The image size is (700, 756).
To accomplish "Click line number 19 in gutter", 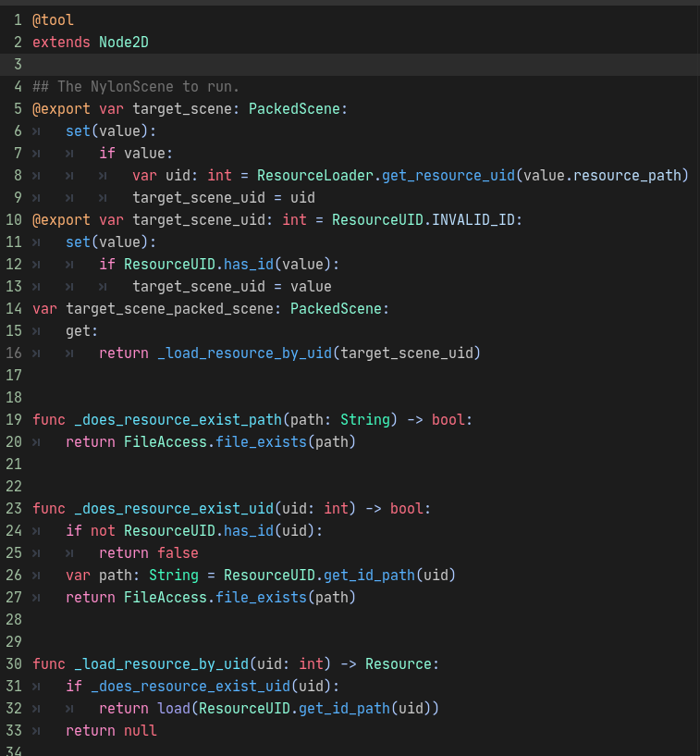I will (14, 419).
